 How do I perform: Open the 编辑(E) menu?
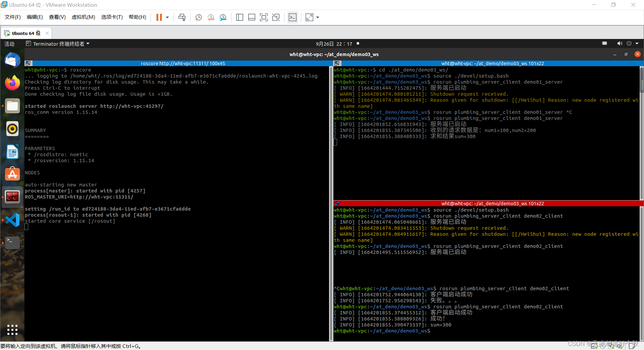pyautogui.click(x=35, y=17)
